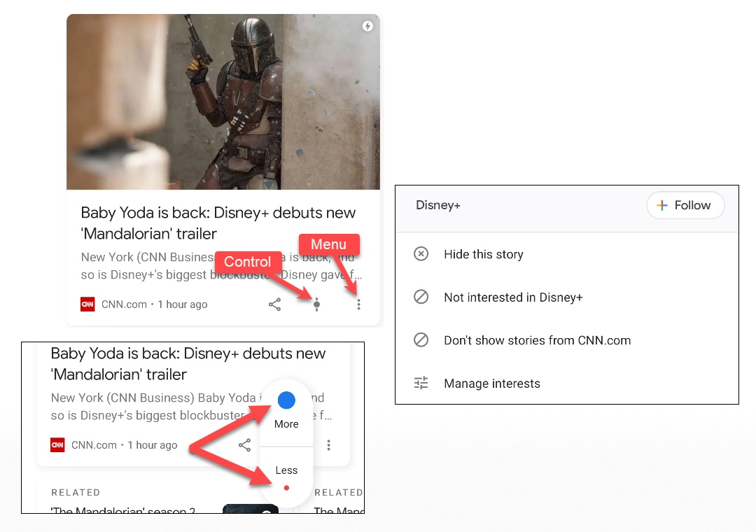Click the share icon on top Mandalorian card

(x=274, y=304)
